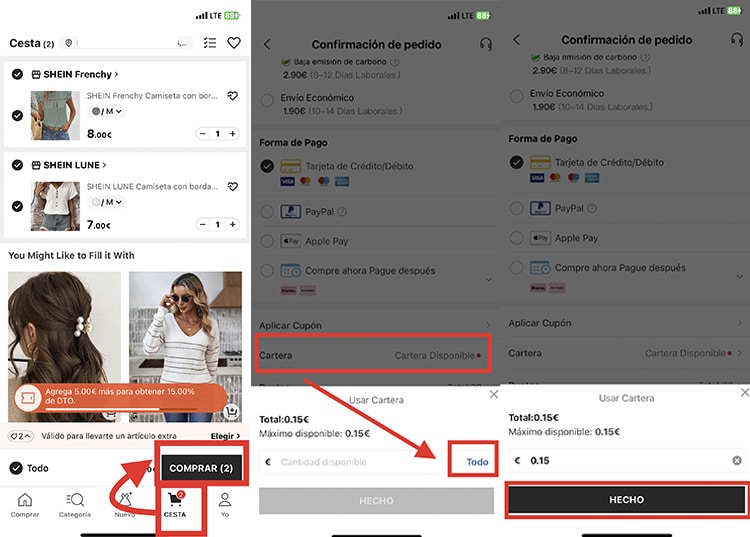
Task: Go back from right Confirmación de pedido screen
Action: pyautogui.click(x=517, y=40)
